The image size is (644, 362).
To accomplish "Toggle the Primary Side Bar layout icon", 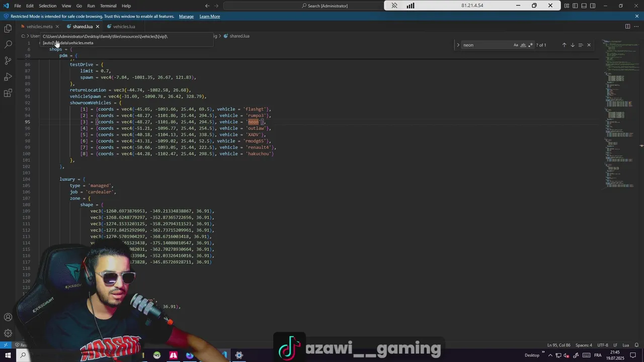I will pyautogui.click(x=576, y=6).
